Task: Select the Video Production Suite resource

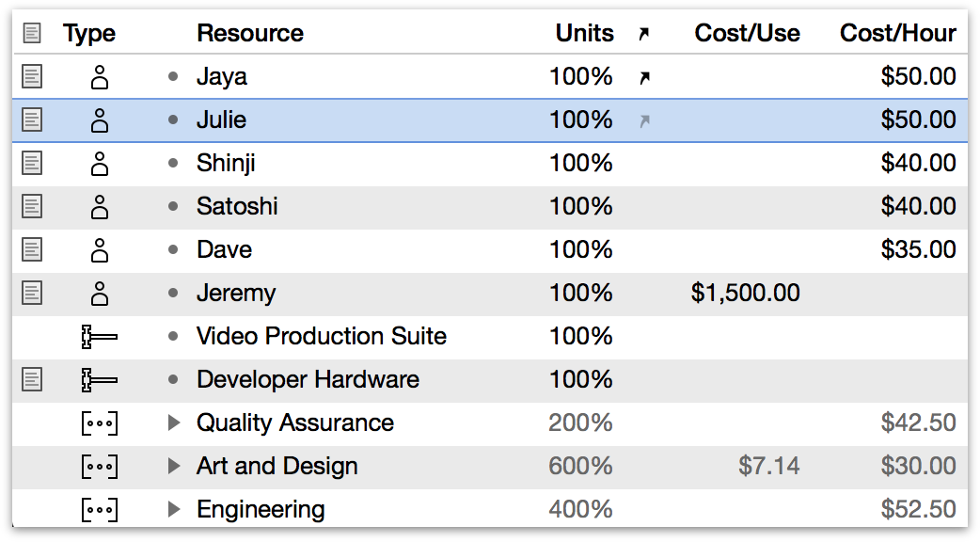Action: (x=322, y=336)
